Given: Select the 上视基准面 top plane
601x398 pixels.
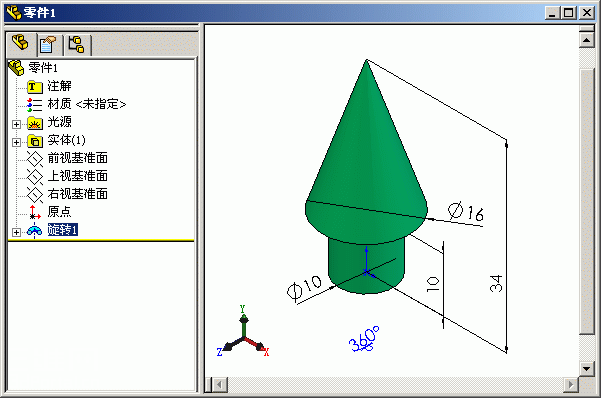Looking at the screenshot, I should [x=77, y=176].
